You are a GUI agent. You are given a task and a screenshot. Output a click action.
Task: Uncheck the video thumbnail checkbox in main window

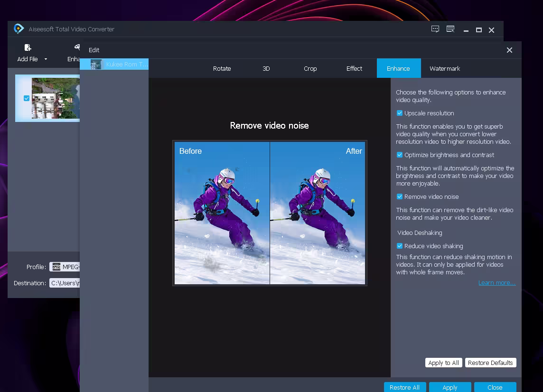tap(27, 98)
